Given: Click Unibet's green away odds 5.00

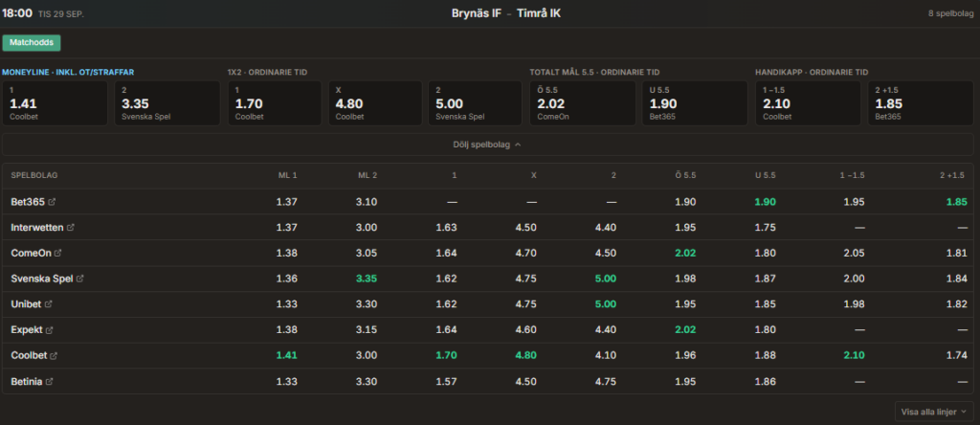Looking at the screenshot, I should (x=606, y=304).
